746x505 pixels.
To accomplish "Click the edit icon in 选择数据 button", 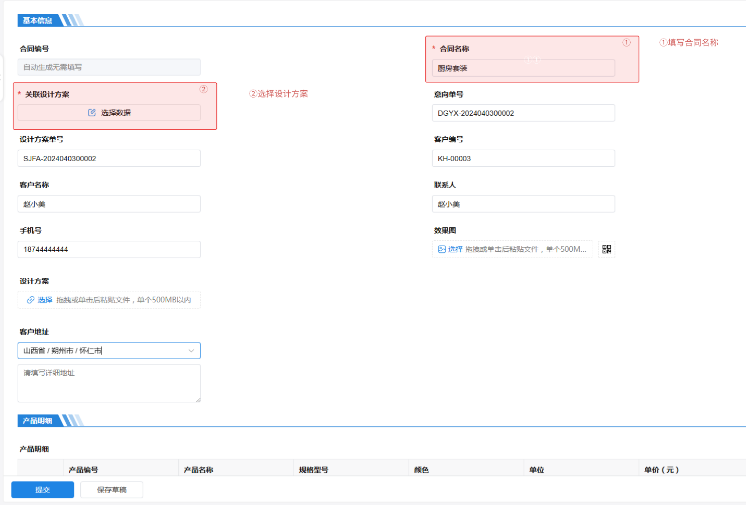I will (x=92, y=112).
